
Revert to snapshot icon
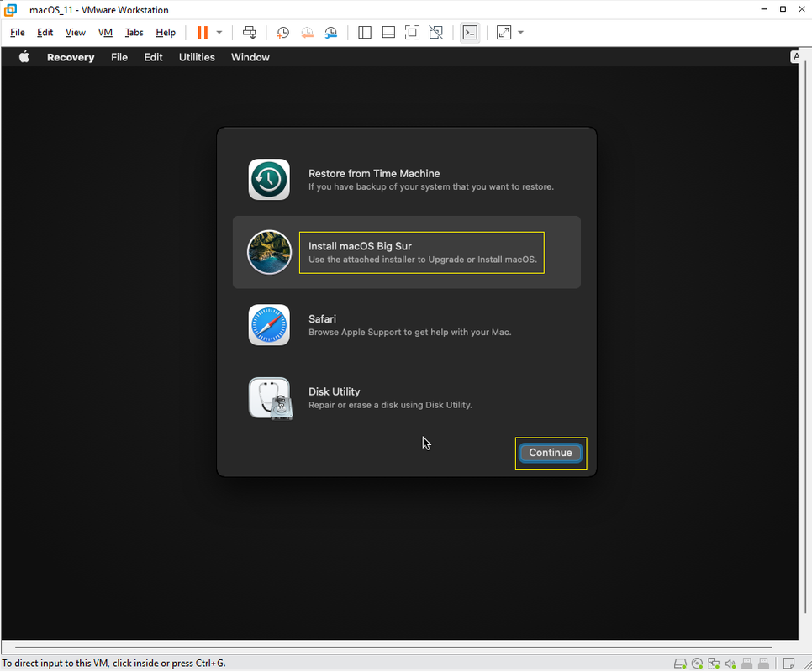(307, 33)
